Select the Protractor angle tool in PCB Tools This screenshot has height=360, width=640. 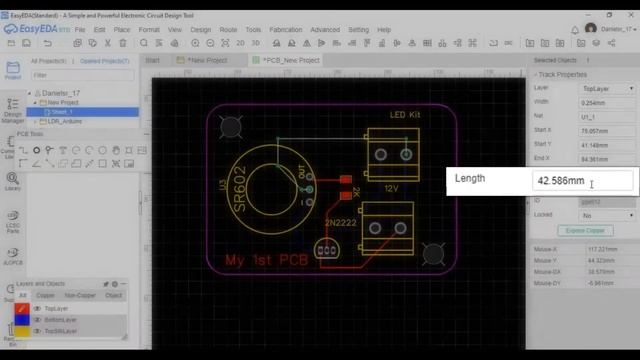(36, 164)
